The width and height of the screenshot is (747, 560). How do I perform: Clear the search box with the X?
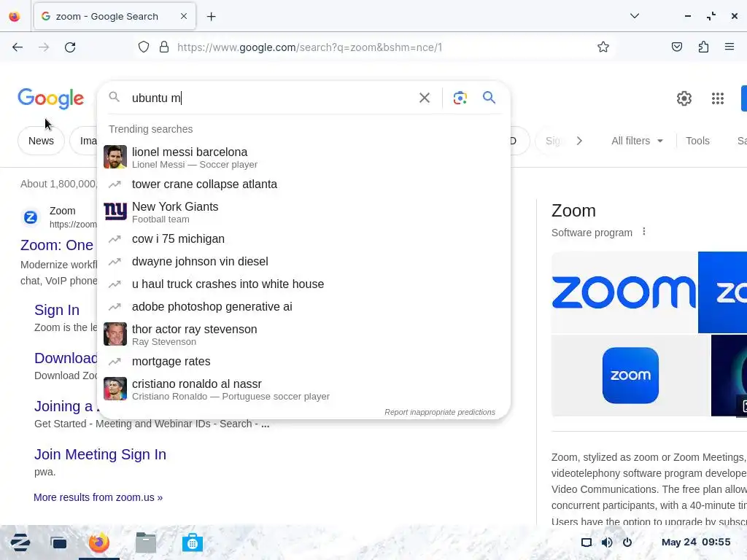click(x=424, y=98)
